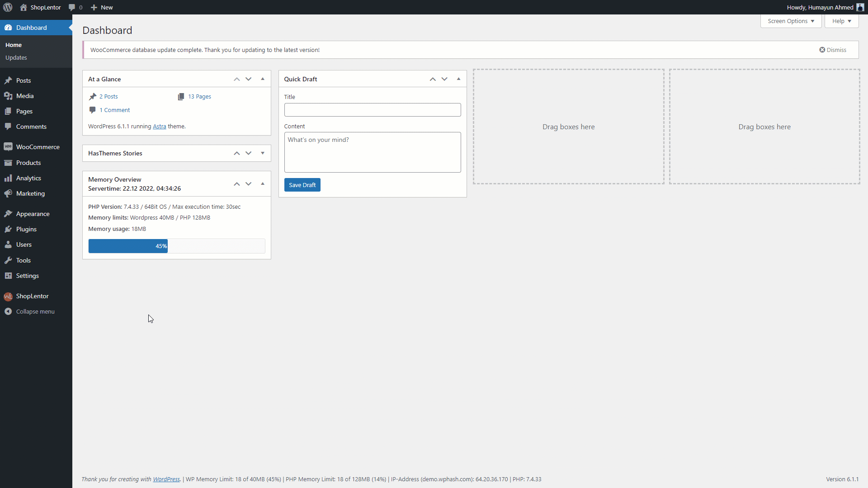This screenshot has height=488, width=868.
Task: Toggle the At a Glance panel
Action: [x=263, y=79]
